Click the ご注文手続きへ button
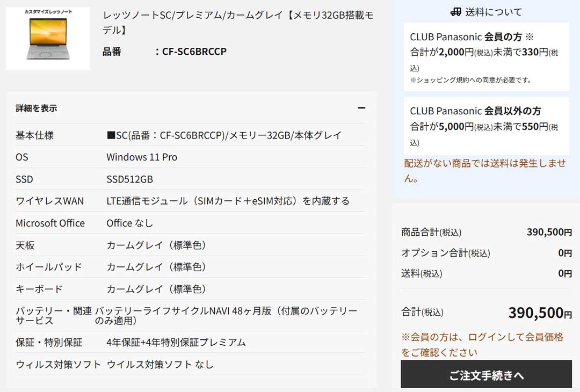Viewport: 580px width, 392px height. [x=486, y=375]
